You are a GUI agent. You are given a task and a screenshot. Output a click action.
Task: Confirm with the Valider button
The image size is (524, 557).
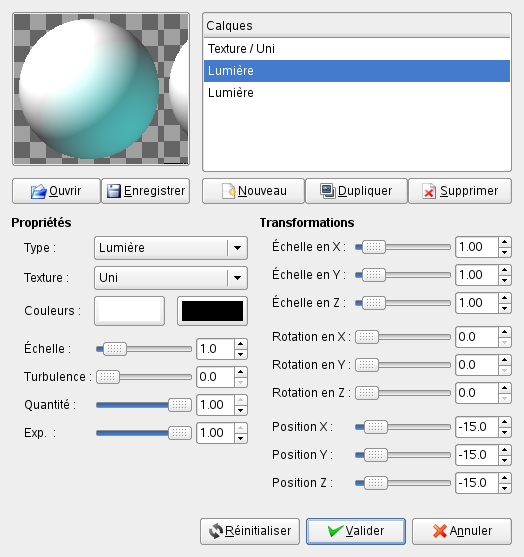pos(356,531)
